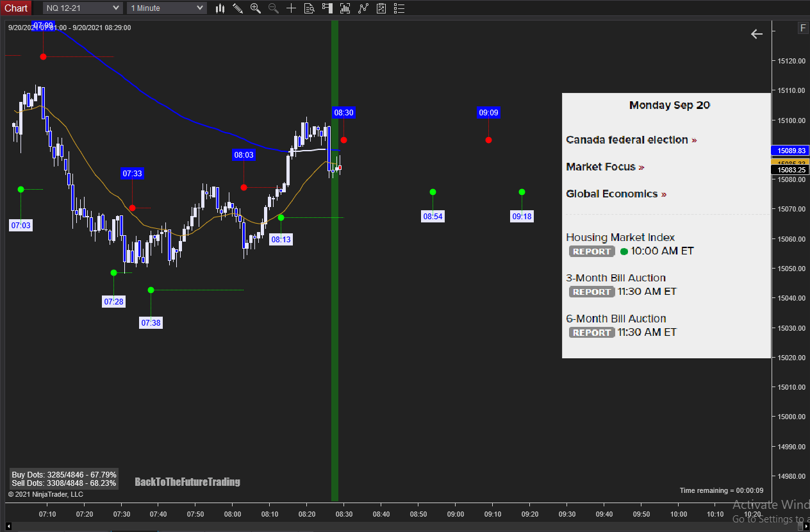Image resolution: width=810 pixels, height=532 pixels.
Task: Open the Chart Trader icon
Action: click(327, 8)
